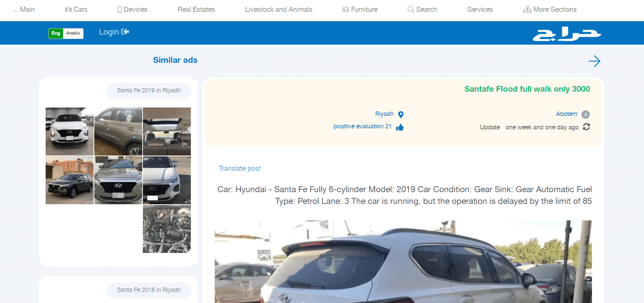Click the thumbs-up icon
Image resolution: width=644 pixels, height=303 pixels.
[x=400, y=127]
